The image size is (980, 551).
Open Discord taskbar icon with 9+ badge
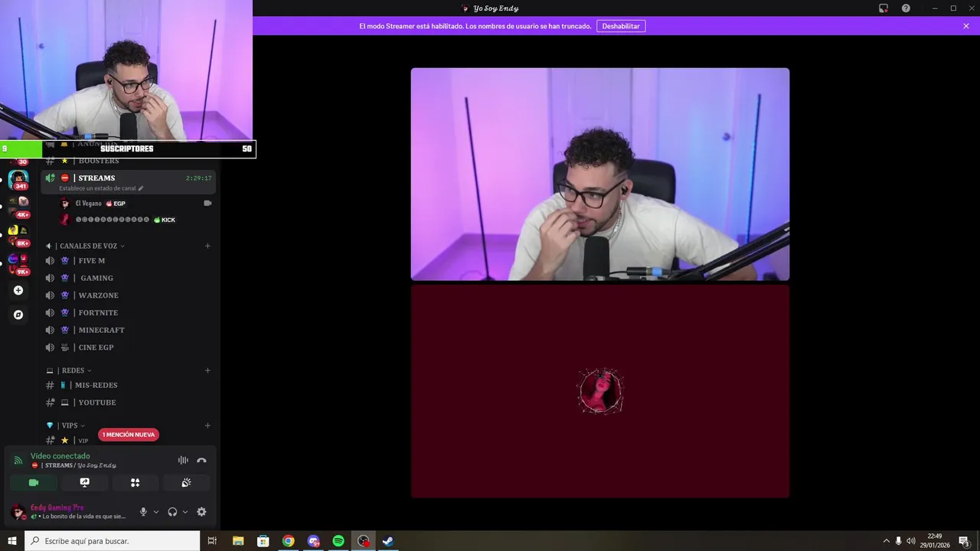pyautogui.click(x=313, y=541)
